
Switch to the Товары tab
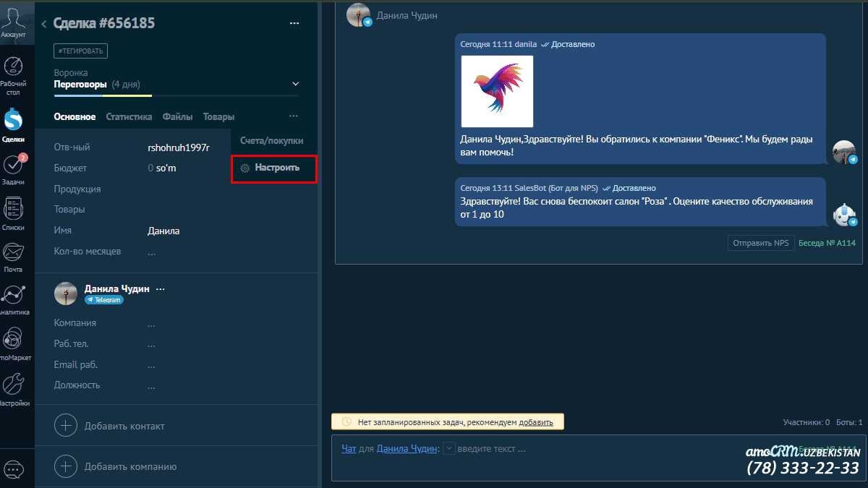(x=218, y=116)
